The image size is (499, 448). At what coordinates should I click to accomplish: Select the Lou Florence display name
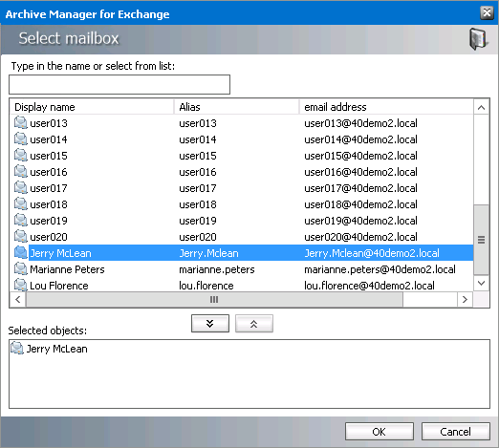pos(59,286)
